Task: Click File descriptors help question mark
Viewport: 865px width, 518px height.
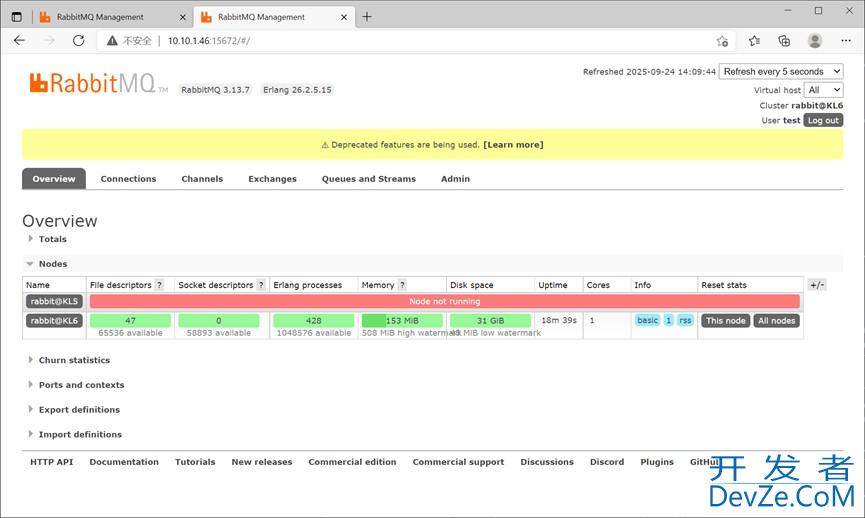Action: click(x=159, y=285)
